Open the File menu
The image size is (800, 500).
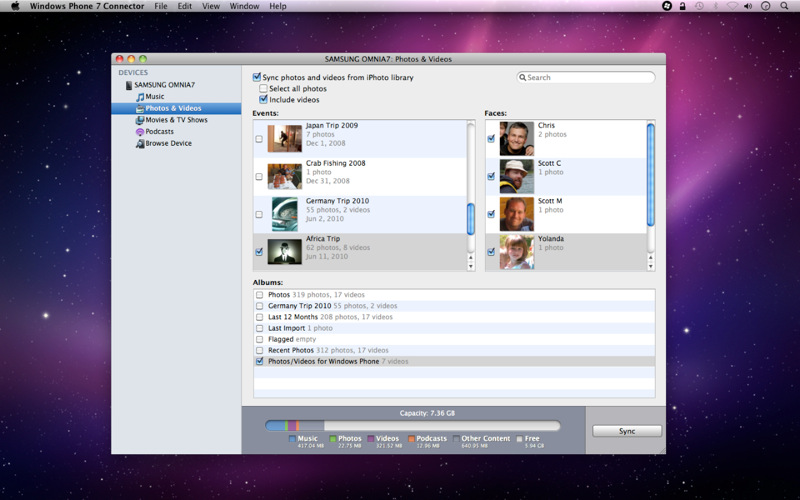[x=161, y=6]
